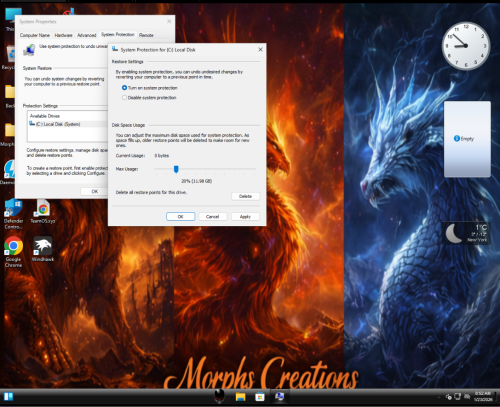The image size is (500, 407).
Task: Open File Explorer from the taskbar
Action: pos(240,397)
